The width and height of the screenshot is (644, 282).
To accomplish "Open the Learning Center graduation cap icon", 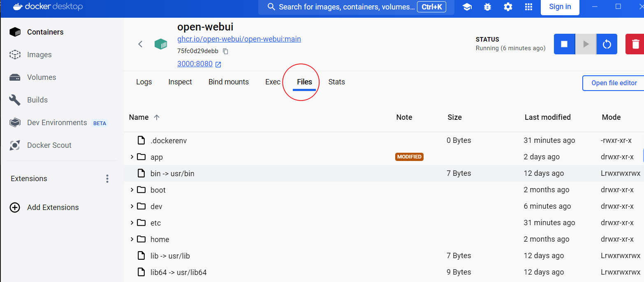I will click(467, 7).
